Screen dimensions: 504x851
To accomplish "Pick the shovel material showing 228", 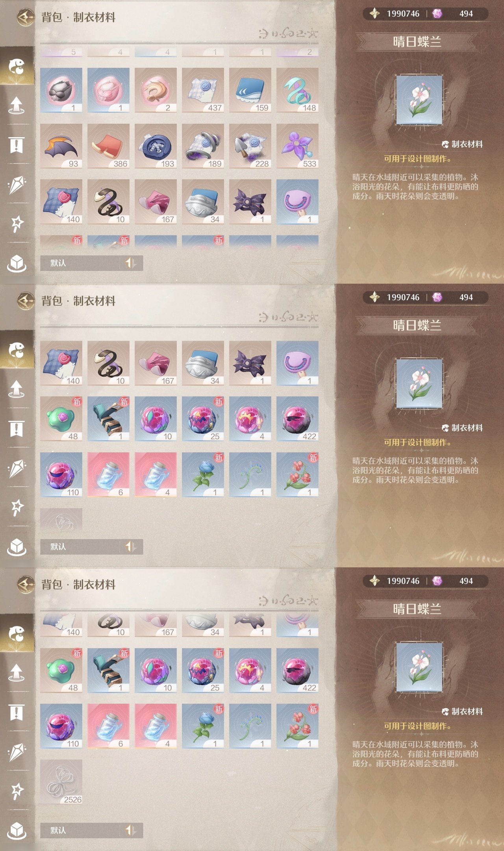I will pyautogui.click(x=250, y=146).
